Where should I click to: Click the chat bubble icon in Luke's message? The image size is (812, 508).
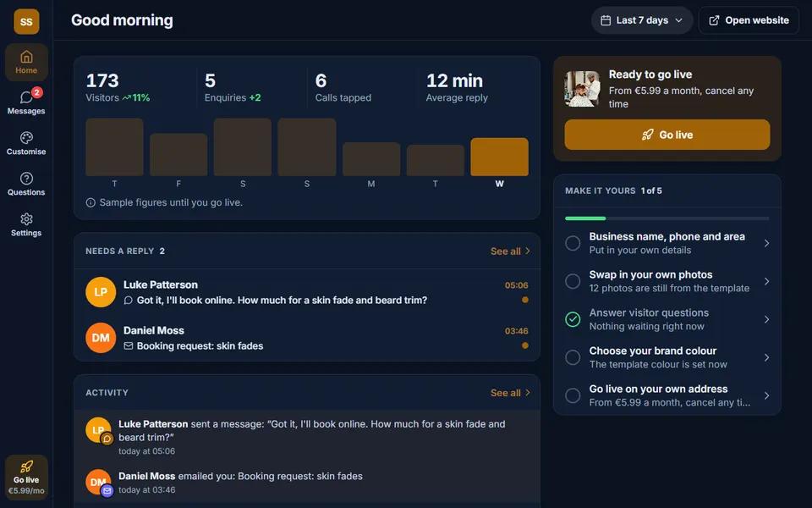pos(129,300)
